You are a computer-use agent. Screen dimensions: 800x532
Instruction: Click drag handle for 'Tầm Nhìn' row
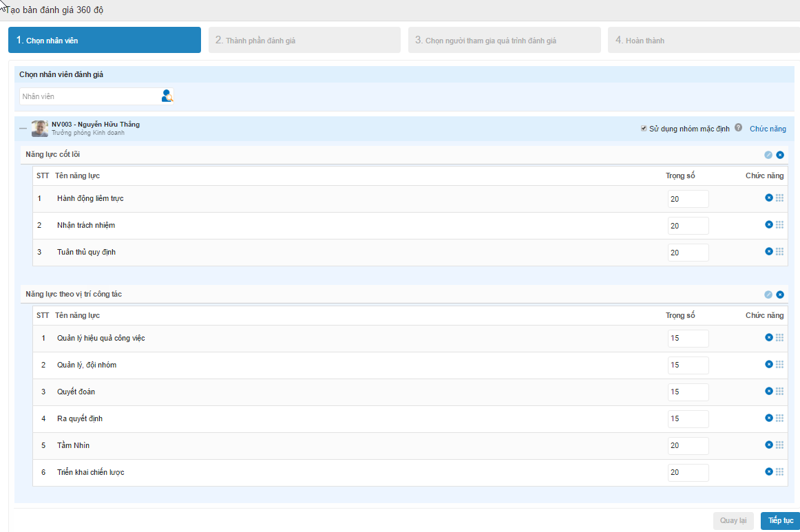pyautogui.click(x=780, y=445)
